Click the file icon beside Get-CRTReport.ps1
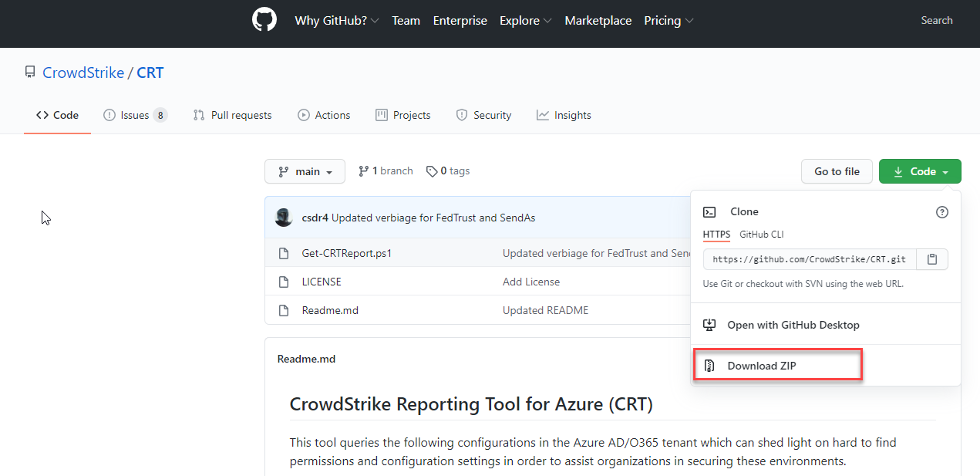980x476 pixels. (284, 253)
